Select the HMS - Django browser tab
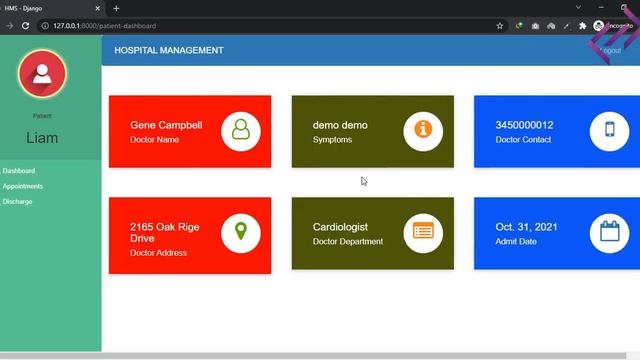 click(x=51, y=8)
